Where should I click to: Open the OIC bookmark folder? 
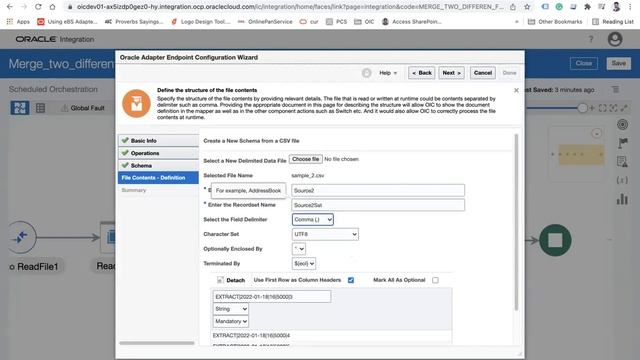coord(364,22)
